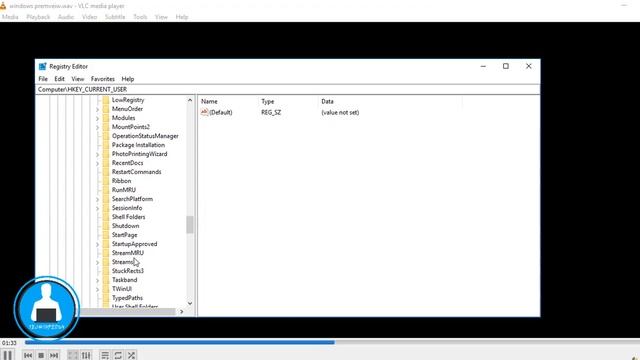
Task: Open the VLC Audio menu
Action: pos(66,17)
